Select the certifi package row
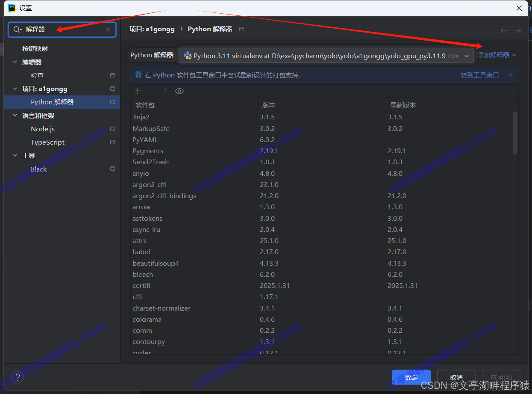Screen dimensions: 532x394 pyautogui.click(x=322, y=285)
